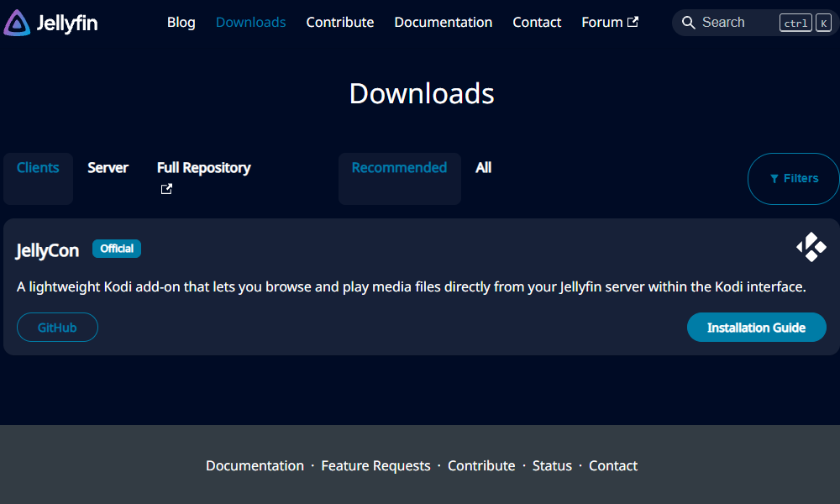Screen dimensions: 840x504
Task: Click the external link icon beside Forum
Action: 633,22
